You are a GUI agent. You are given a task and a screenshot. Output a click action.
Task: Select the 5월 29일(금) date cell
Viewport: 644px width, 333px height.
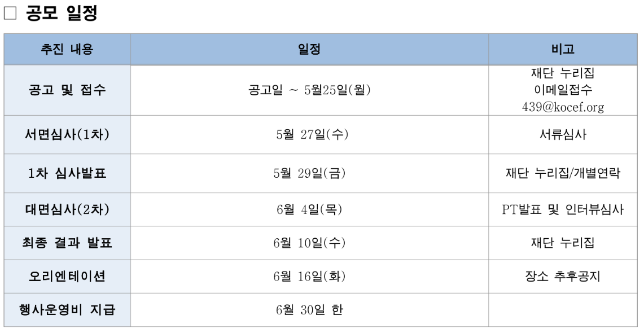[x=309, y=173]
